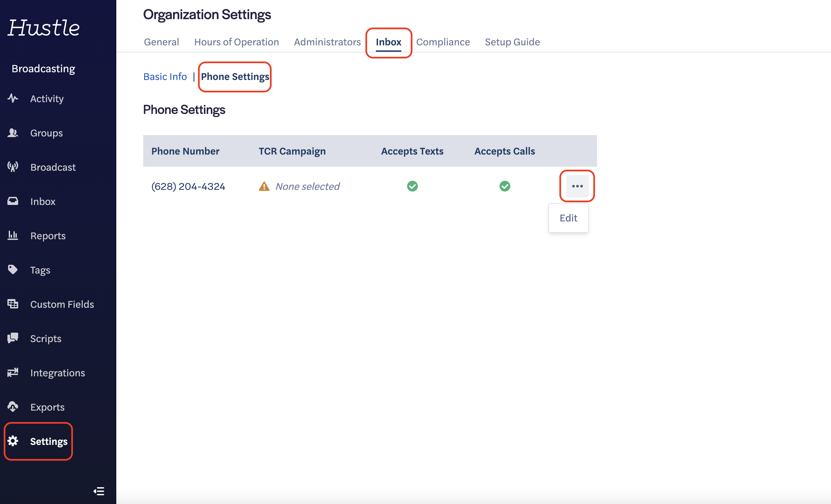
Task: Open the Inbox via its tray icon
Action: (x=12, y=201)
